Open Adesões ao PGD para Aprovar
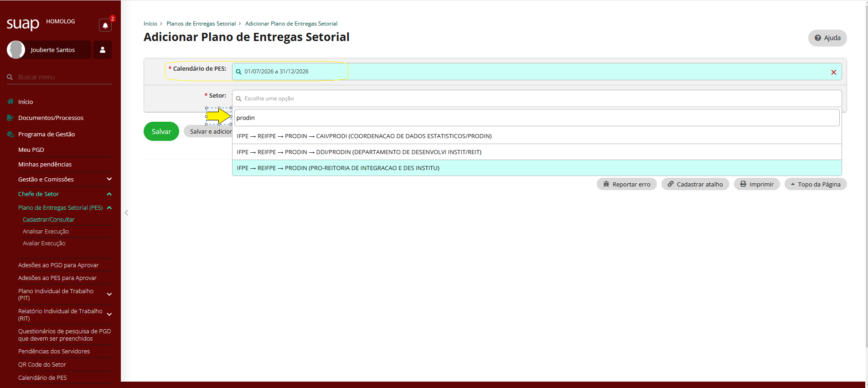This screenshot has height=388, width=868. (58, 265)
